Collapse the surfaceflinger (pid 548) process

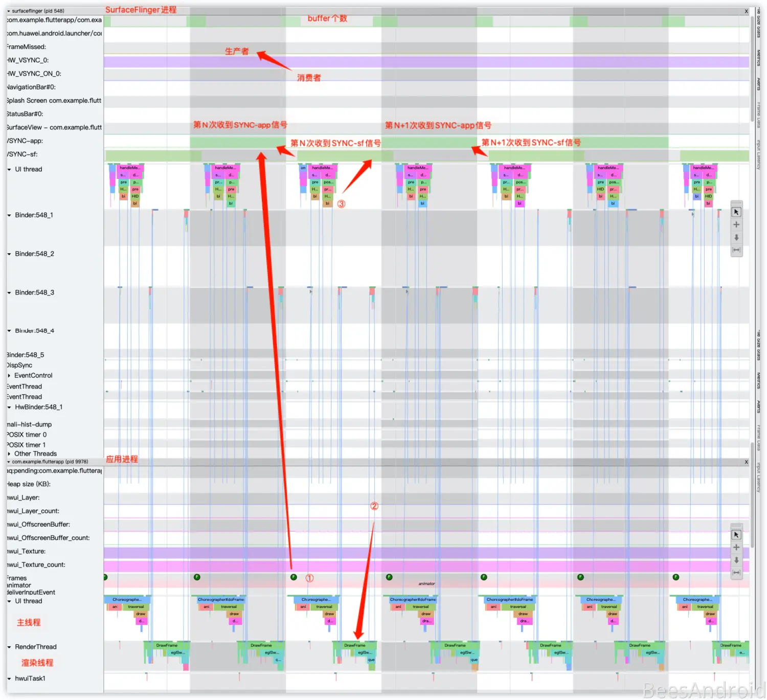tap(9, 11)
